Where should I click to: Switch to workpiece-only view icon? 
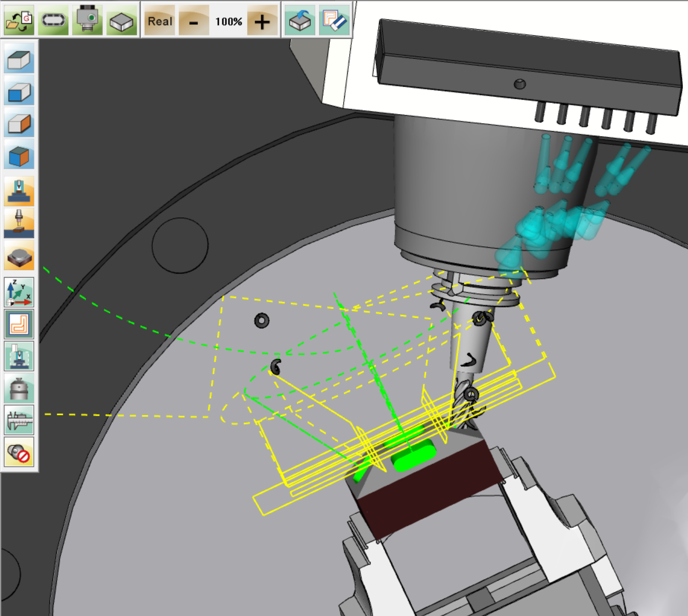[19, 255]
